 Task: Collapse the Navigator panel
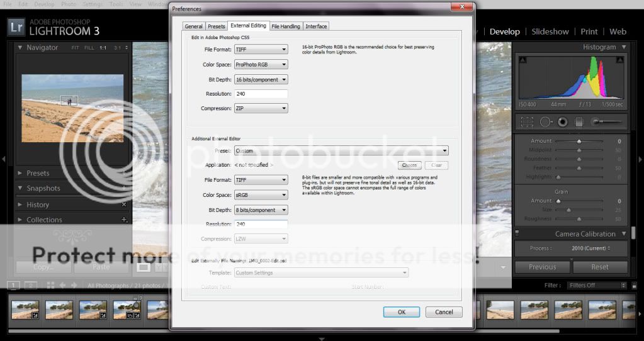point(20,48)
